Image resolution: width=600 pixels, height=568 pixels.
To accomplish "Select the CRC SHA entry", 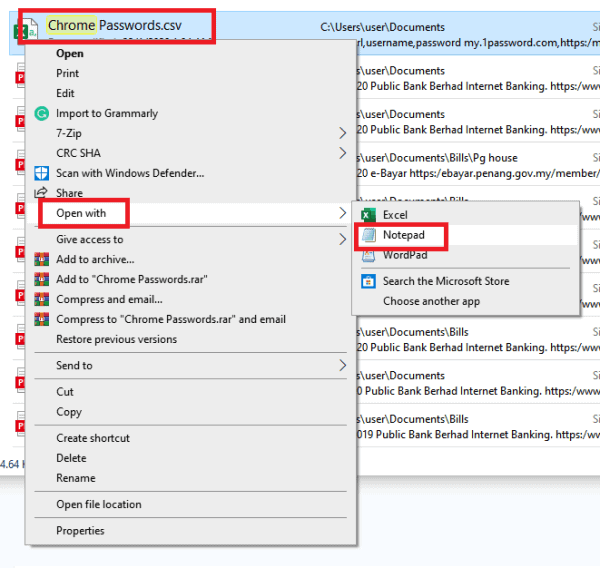I will [x=78, y=153].
